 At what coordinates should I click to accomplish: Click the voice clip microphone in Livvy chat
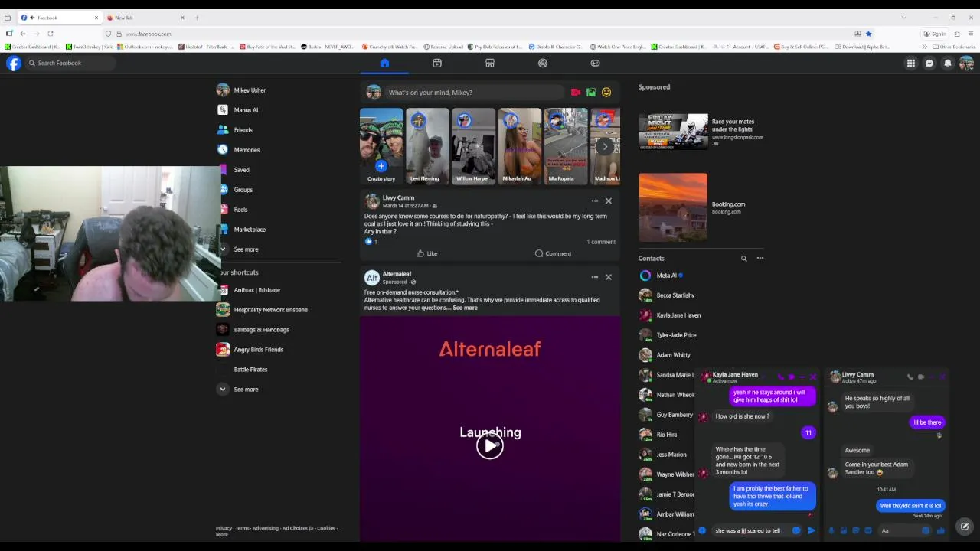(831, 530)
